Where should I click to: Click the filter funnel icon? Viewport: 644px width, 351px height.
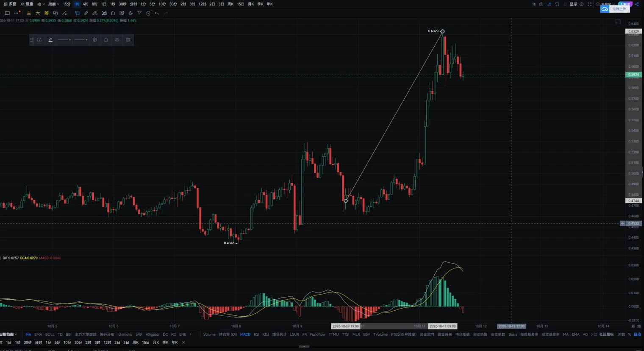(139, 13)
